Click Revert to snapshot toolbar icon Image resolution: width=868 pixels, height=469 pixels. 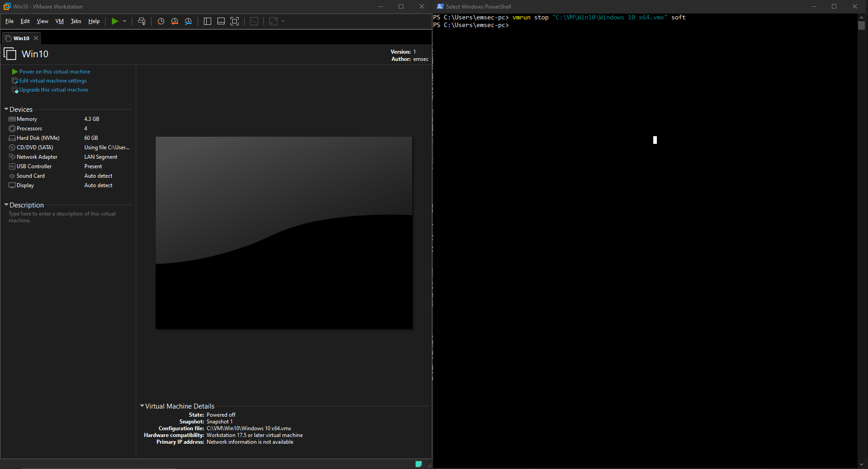[x=175, y=21]
